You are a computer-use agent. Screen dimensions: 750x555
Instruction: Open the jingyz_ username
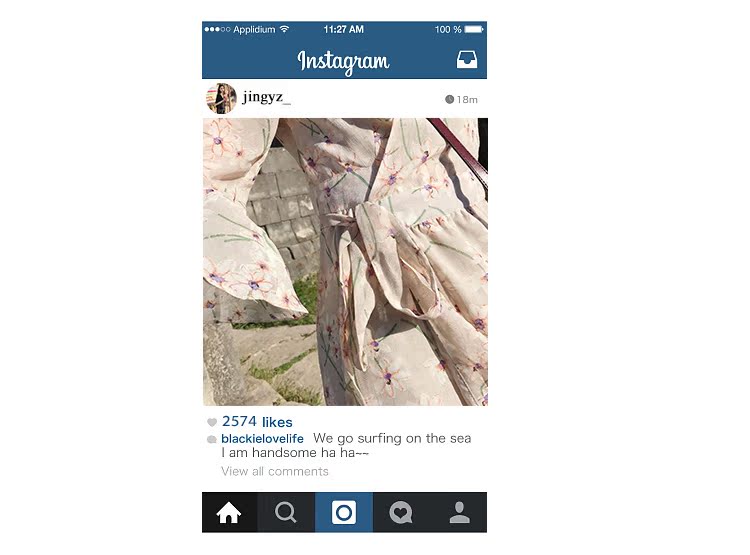coord(266,97)
